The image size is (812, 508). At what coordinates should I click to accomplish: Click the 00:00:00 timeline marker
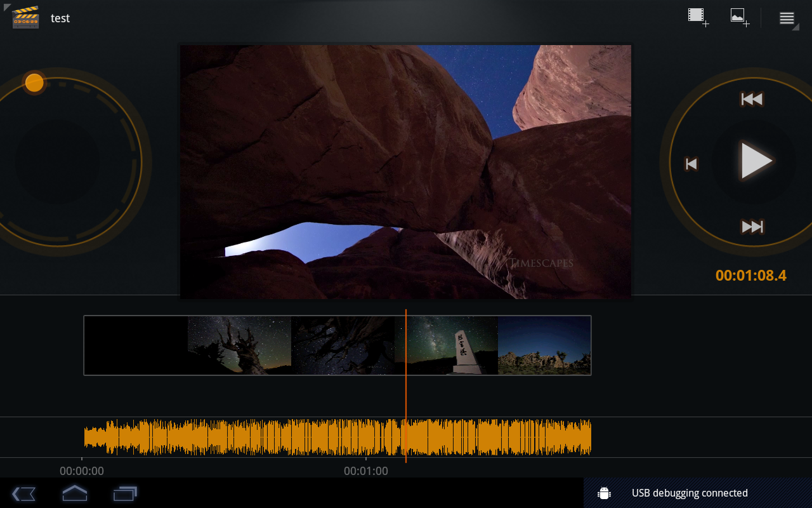tap(82, 471)
